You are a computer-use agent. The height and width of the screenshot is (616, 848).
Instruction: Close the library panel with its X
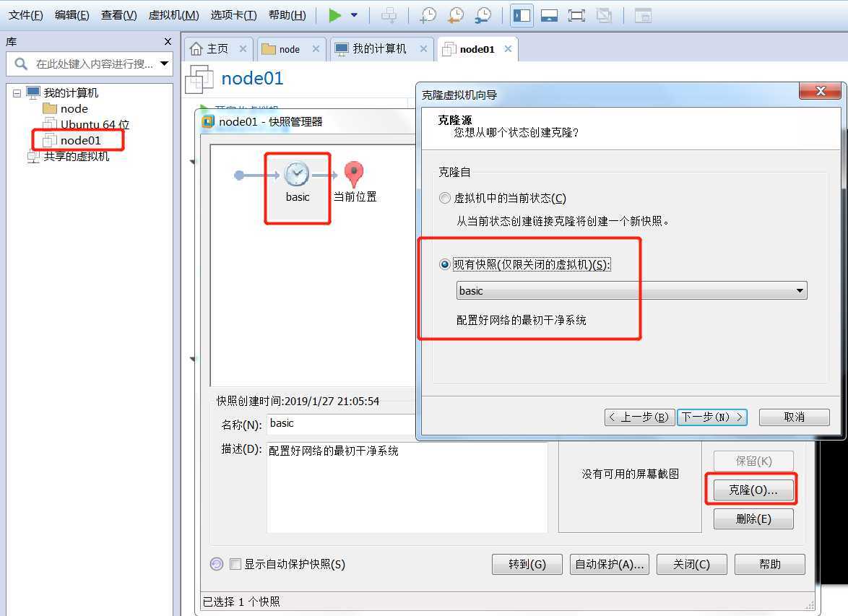[x=168, y=42]
